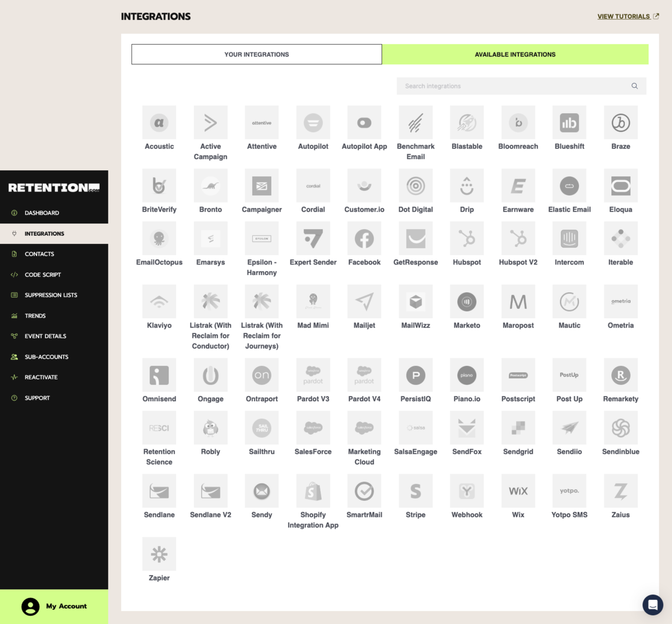Pick the Campaigner envelope icon

[262, 186]
